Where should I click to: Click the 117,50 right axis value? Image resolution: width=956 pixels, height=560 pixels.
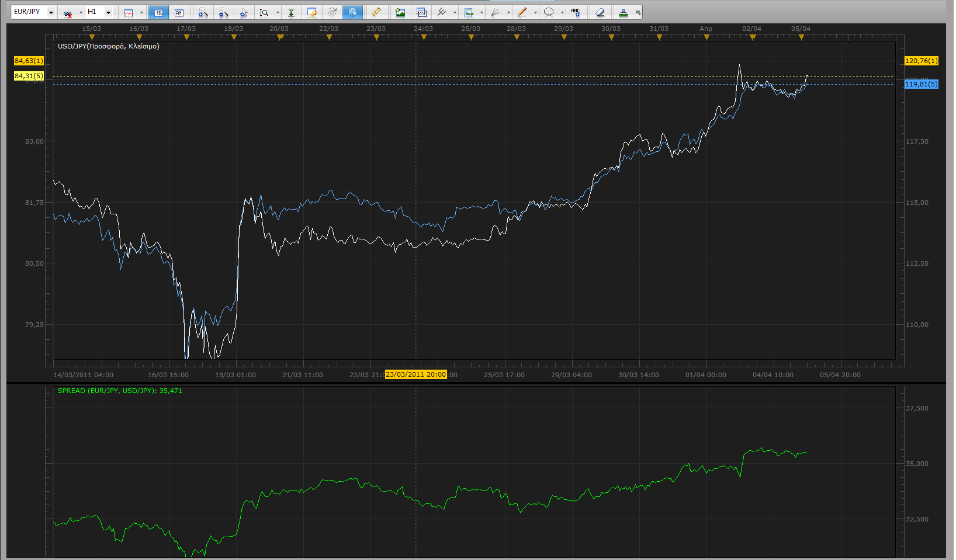tap(917, 141)
